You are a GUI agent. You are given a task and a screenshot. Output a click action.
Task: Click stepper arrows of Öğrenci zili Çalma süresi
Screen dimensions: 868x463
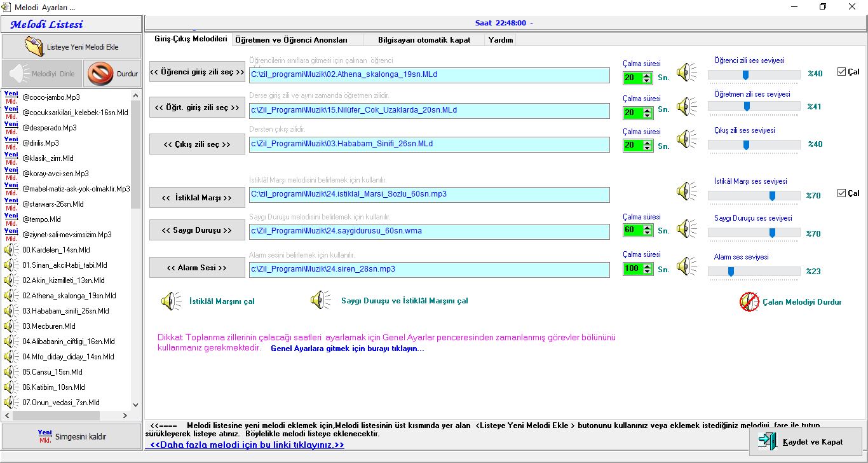click(x=647, y=78)
